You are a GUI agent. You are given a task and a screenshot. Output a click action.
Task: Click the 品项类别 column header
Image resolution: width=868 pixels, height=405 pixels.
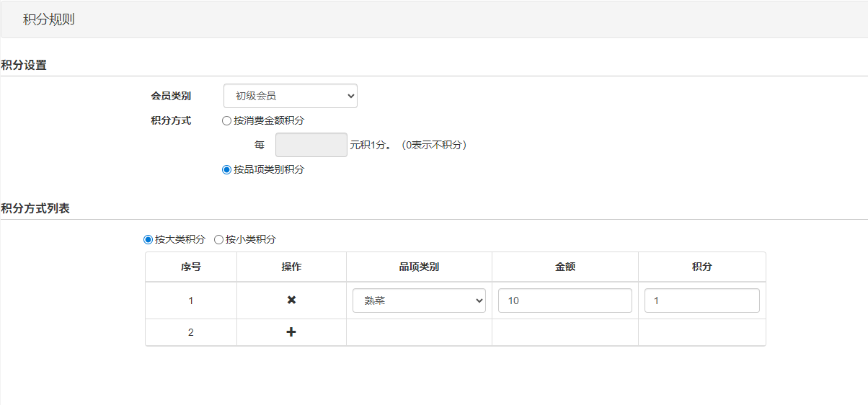[419, 267]
